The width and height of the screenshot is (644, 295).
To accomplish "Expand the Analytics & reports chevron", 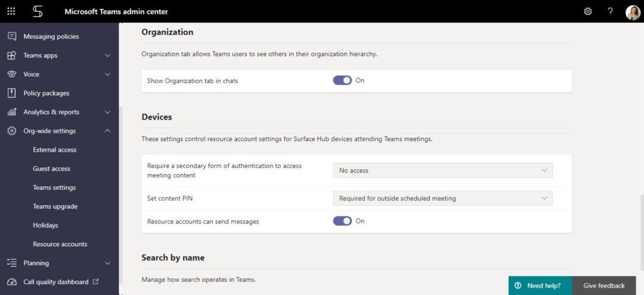I will point(108,112).
